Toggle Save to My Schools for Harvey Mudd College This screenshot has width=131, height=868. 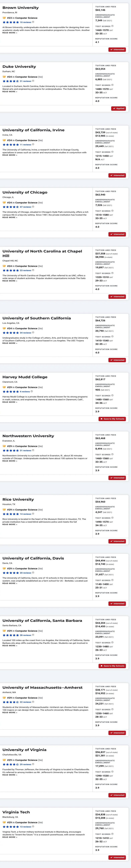point(112,419)
